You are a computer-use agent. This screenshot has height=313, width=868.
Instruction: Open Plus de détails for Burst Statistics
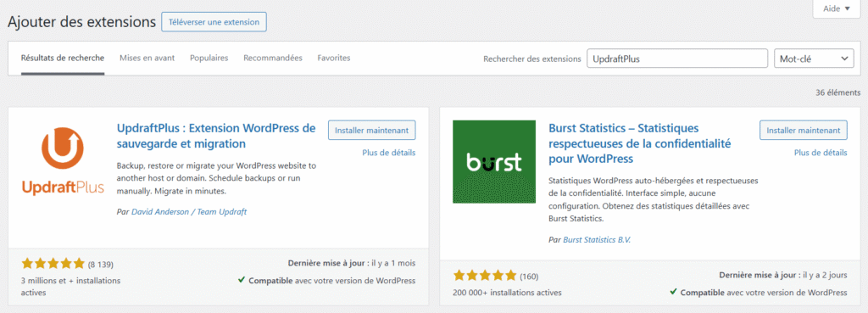pyautogui.click(x=821, y=153)
